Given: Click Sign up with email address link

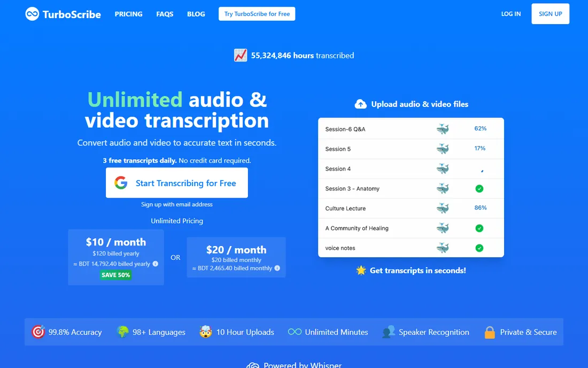Looking at the screenshot, I should click(x=176, y=204).
